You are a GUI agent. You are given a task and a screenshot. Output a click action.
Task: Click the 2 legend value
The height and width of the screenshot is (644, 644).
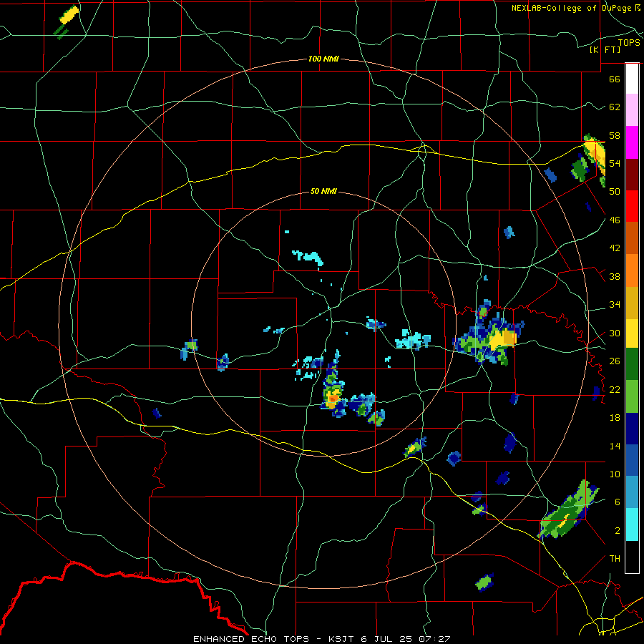618,531
